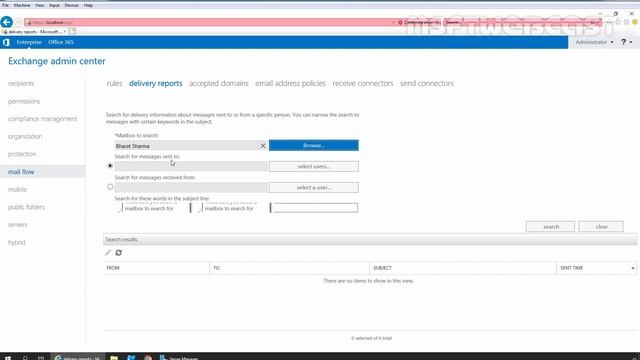Image resolution: width=640 pixels, height=360 pixels.
Task: Open the Administrator account dropdown
Action: click(594, 42)
